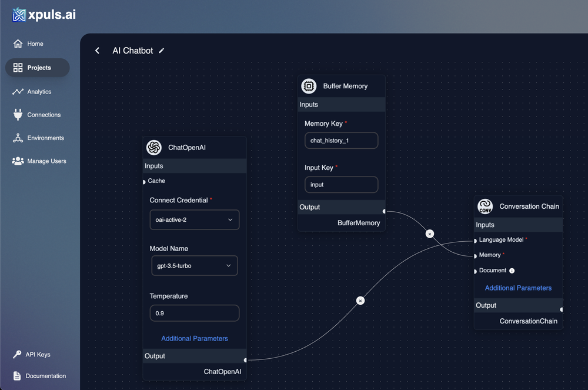Open the Documentation section
588x390 pixels.
40,376
